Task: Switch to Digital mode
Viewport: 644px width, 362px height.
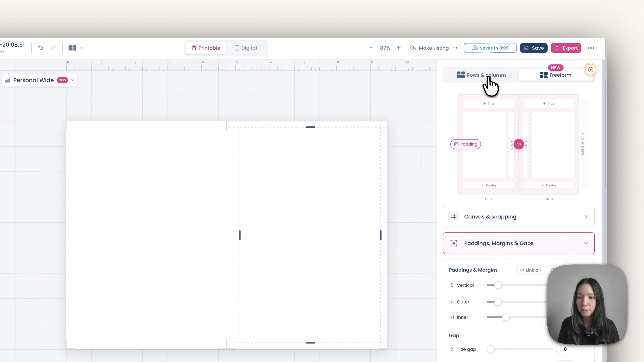Action: (246, 48)
